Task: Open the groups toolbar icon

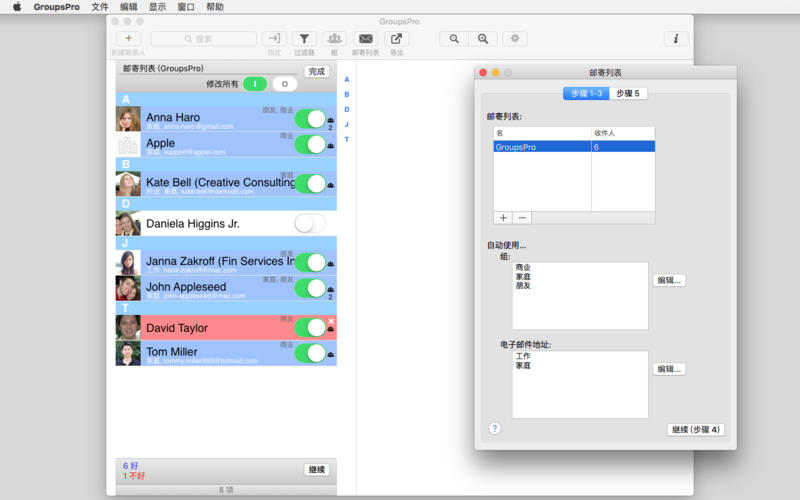Action: 334,38
